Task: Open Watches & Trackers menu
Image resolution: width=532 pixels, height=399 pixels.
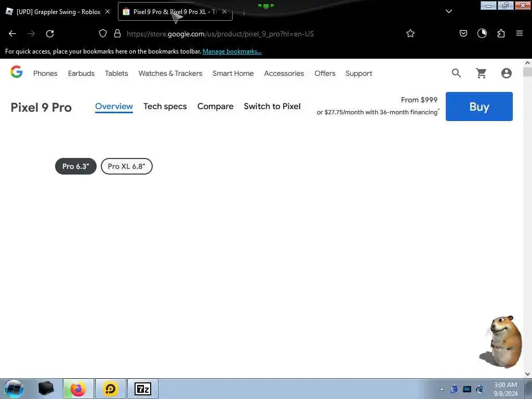Action: coord(170,73)
